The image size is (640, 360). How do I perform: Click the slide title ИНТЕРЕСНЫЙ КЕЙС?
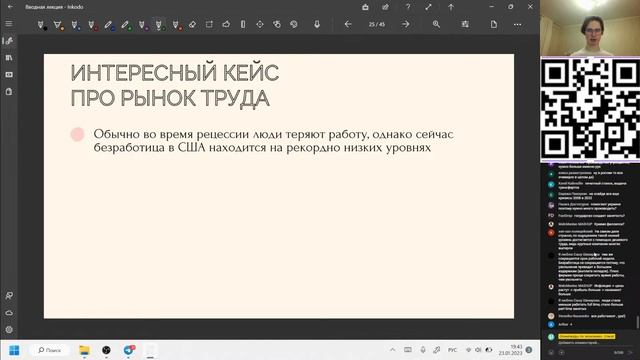175,73
